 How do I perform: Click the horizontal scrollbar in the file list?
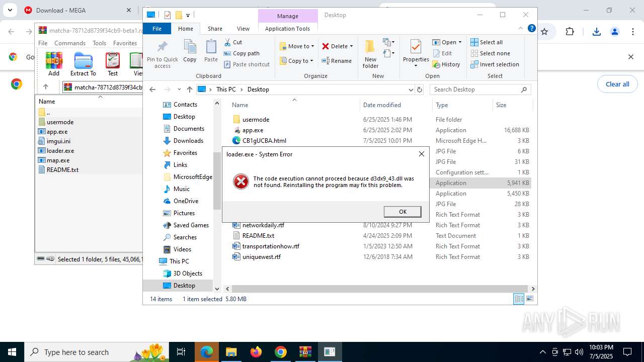click(x=379, y=289)
